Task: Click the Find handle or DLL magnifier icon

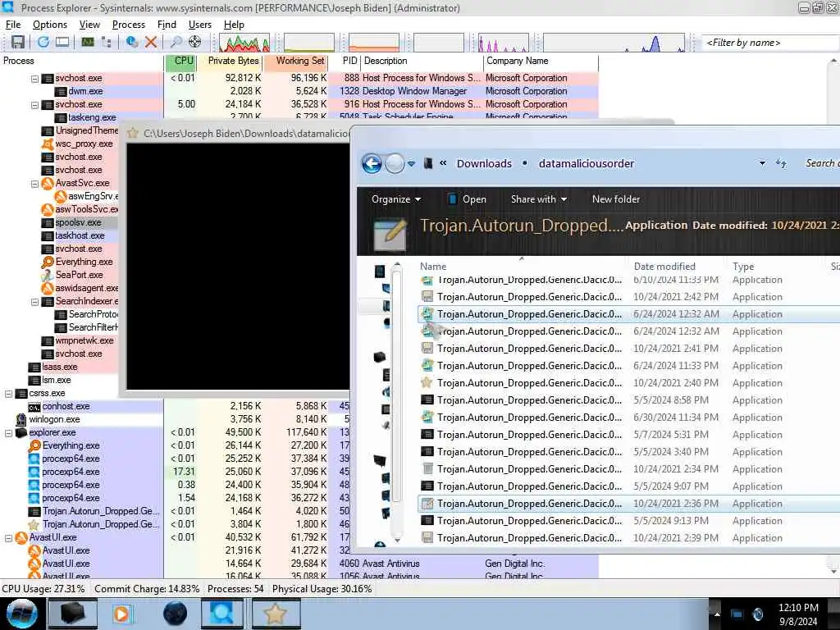Action: (x=176, y=42)
